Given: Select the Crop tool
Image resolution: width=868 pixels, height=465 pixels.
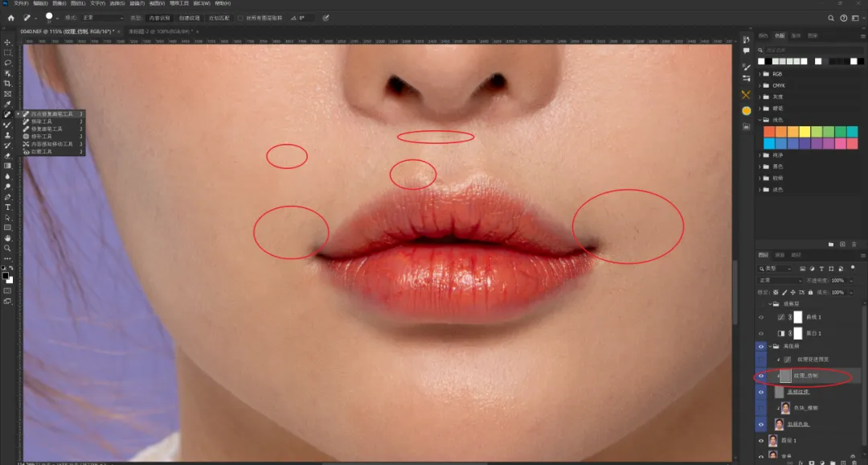Looking at the screenshot, I should (7, 84).
